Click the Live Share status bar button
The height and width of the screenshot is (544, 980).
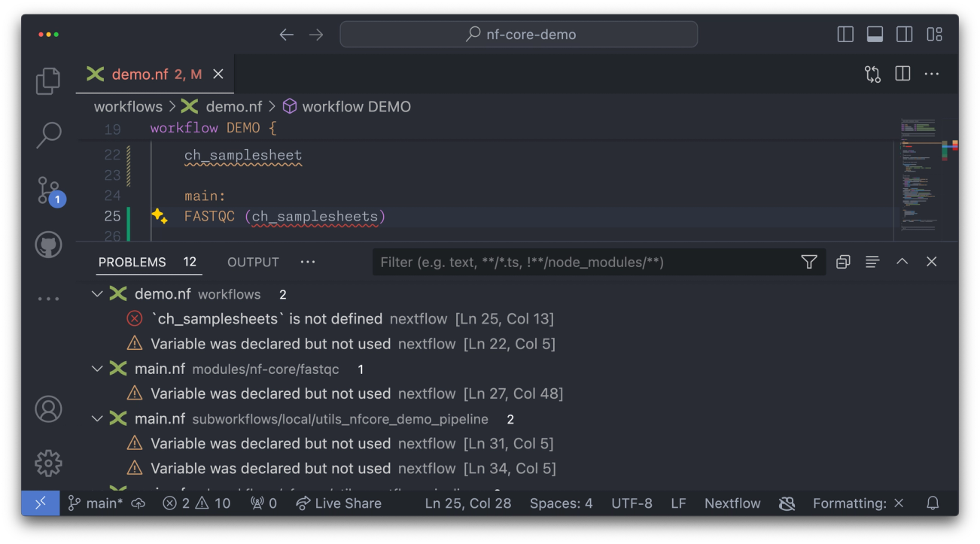(339, 503)
